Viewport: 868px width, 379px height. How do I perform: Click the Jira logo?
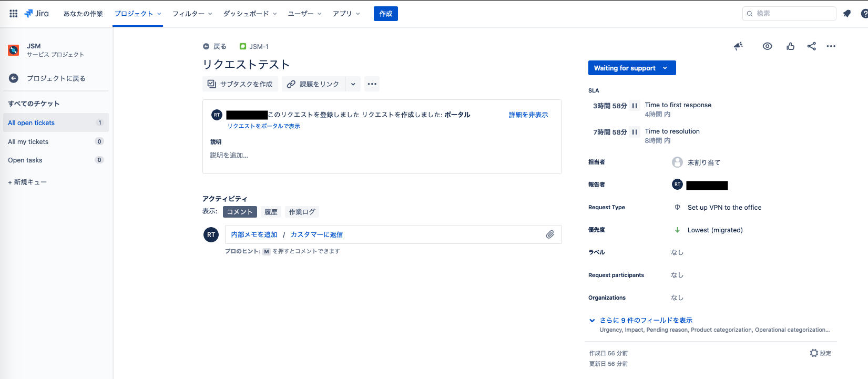(36, 14)
